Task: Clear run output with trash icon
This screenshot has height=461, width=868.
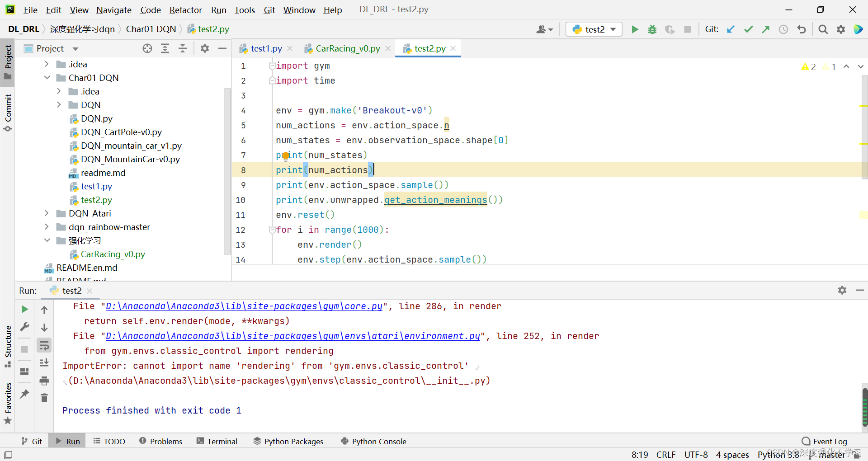Action: [x=44, y=398]
